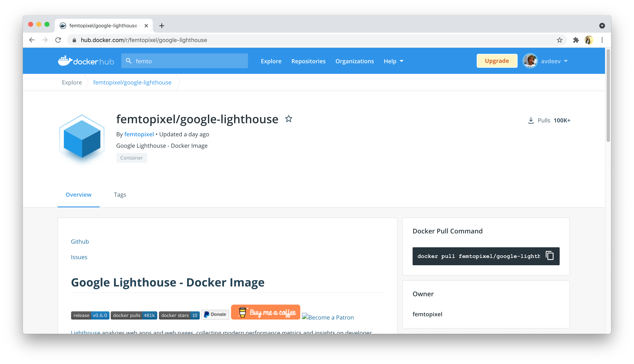
Task: Click the PayPal Donate button
Action: pos(215,314)
